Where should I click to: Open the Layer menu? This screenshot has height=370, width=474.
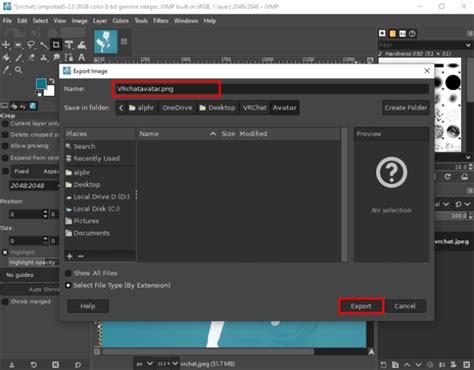click(x=100, y=21)
